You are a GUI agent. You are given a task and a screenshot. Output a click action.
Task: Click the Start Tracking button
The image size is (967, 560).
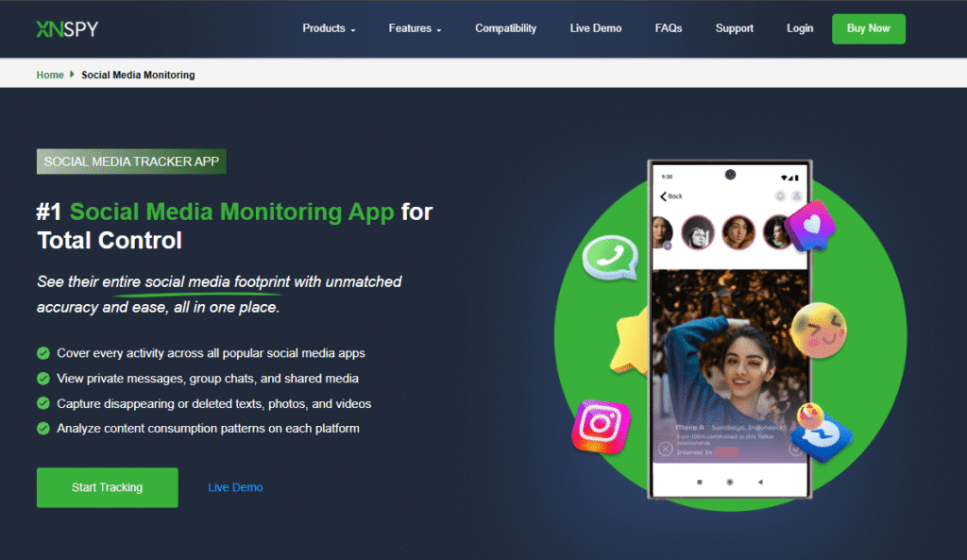pyautogui.click(x=108, y=487)
